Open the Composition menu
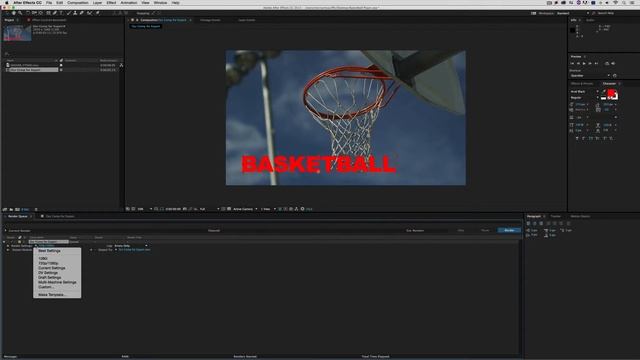The height and width of the screenshot is (360, 640). (x=78, y=2)
